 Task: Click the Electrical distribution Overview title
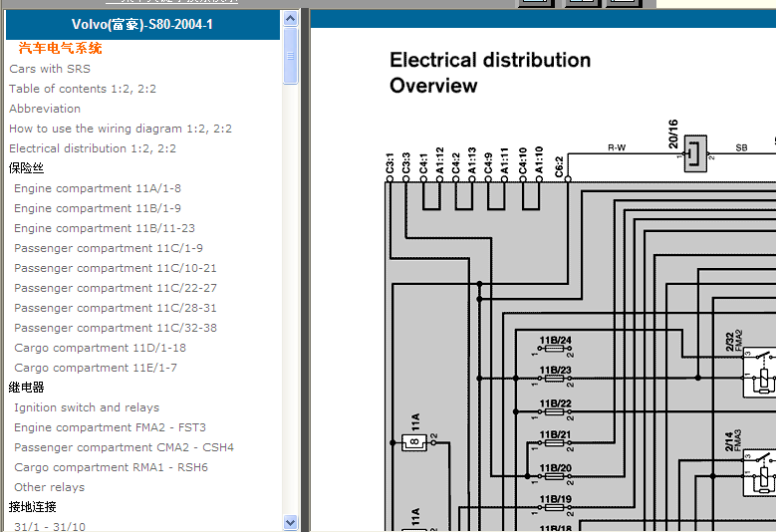tap(490, 73)
